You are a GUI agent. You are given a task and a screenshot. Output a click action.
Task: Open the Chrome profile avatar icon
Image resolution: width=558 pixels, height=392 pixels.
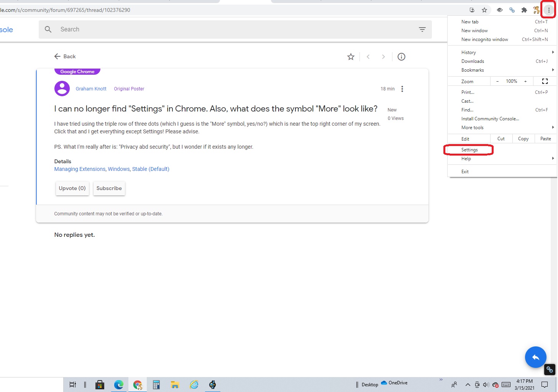537,10
